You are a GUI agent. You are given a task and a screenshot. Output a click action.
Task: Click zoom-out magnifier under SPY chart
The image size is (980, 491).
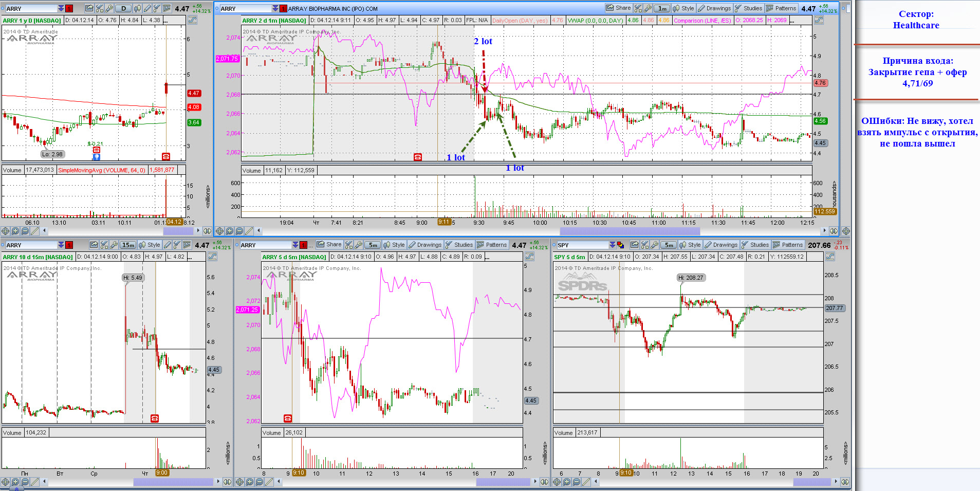coord(577,482)
